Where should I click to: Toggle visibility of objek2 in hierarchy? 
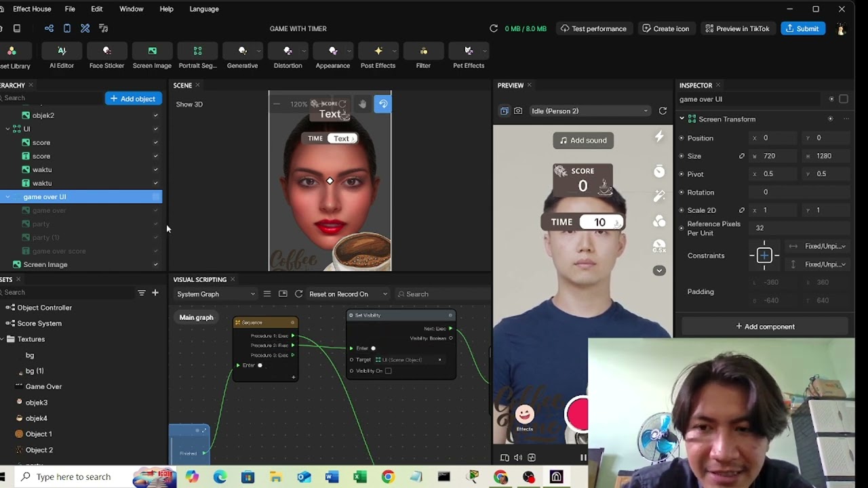click(155, 115)
